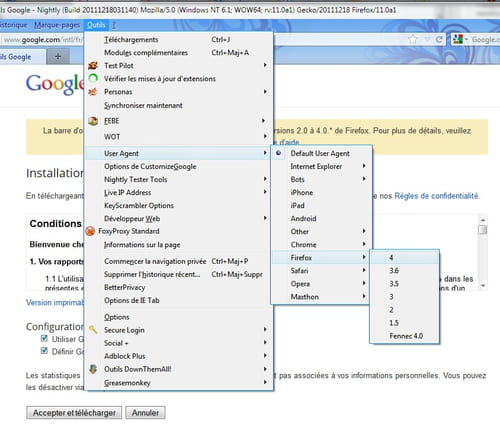Select Firefox 3.6 user agent
500x425 pixels.
[405, 270]
